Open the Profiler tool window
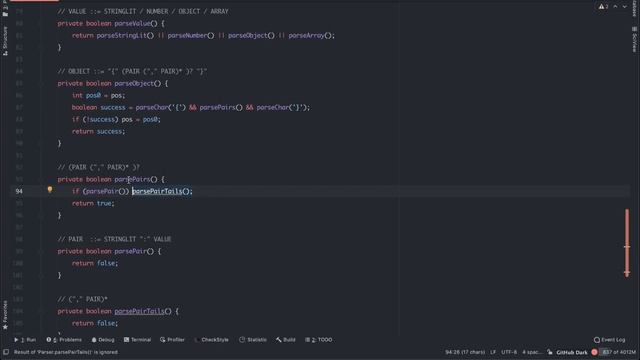The image size is (640, 360). (172, 340)
